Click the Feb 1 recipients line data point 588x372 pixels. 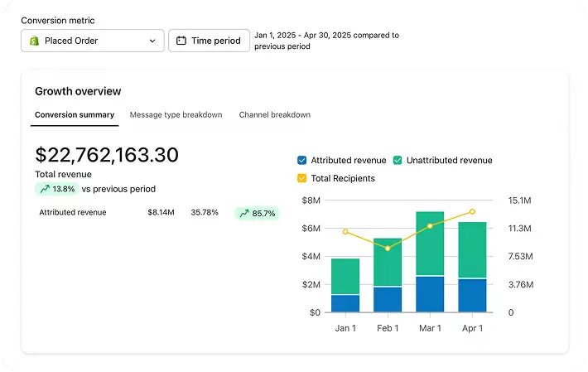click(388, 249)
